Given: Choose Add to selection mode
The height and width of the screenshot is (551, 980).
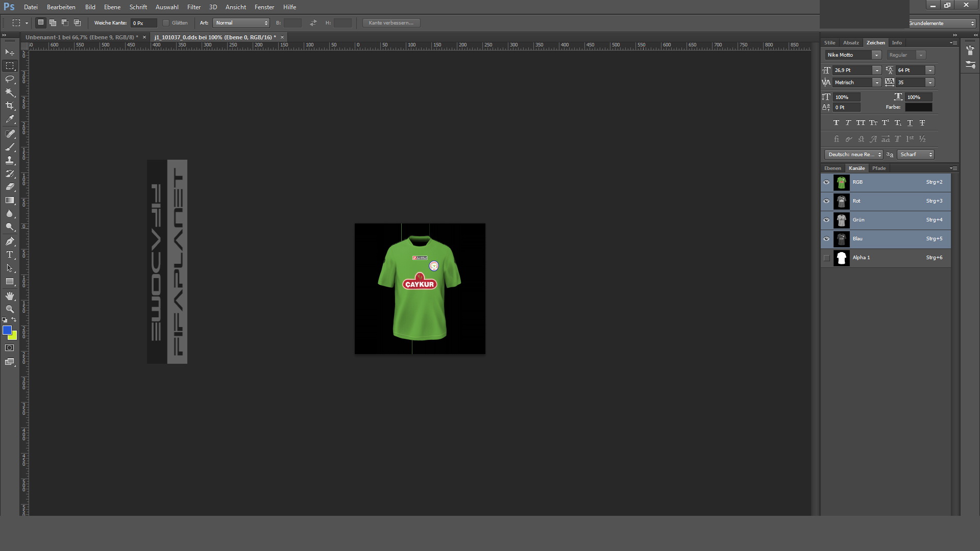Looking at the screenshot, I should (53, 23).
